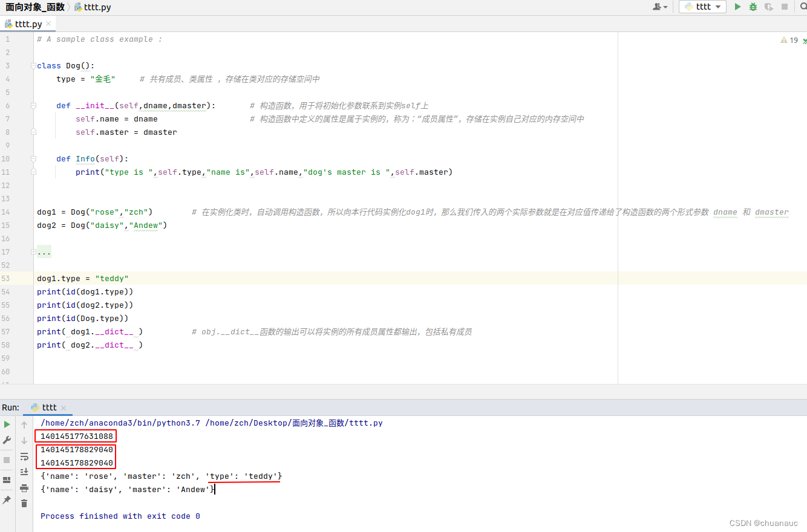Expand the folded code at line 17
The image size is (807, 532).
click(44, 251)
